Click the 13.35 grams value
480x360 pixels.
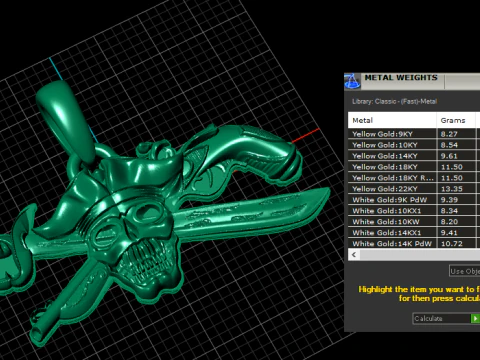click(x=452, y=189)
